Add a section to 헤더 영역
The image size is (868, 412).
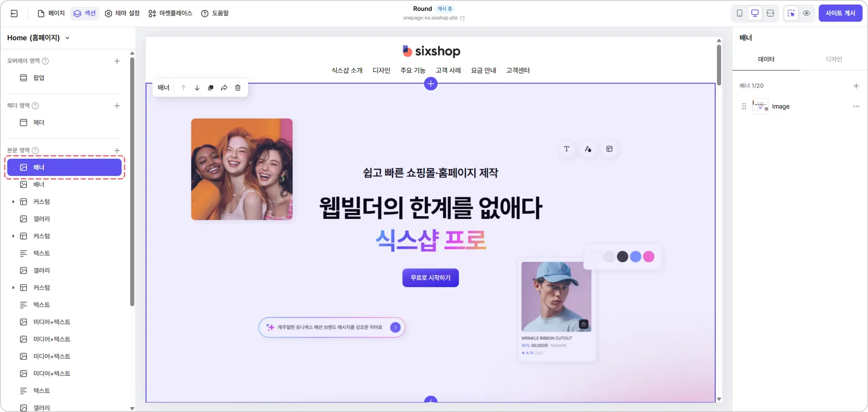[117, 106]
